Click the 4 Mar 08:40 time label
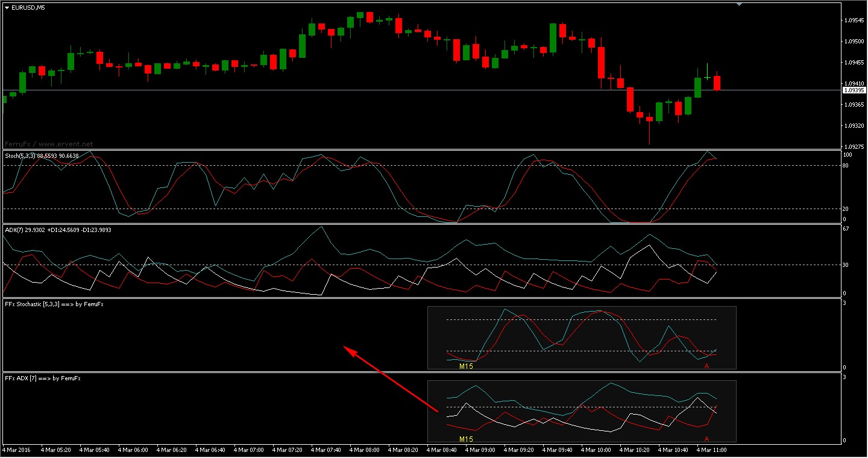 pyautogui.click(x=441, y=450)
